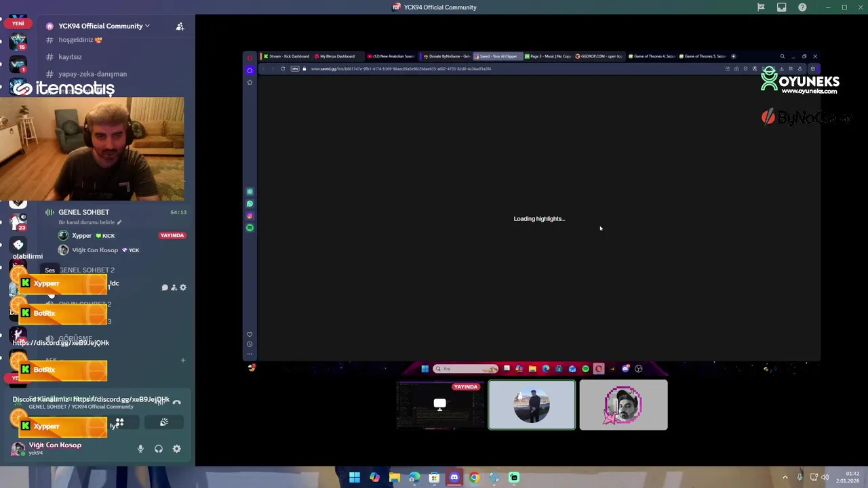The image size is (868, 488).
Task: Open Discord help question mark icon
Action: (802, 7)
